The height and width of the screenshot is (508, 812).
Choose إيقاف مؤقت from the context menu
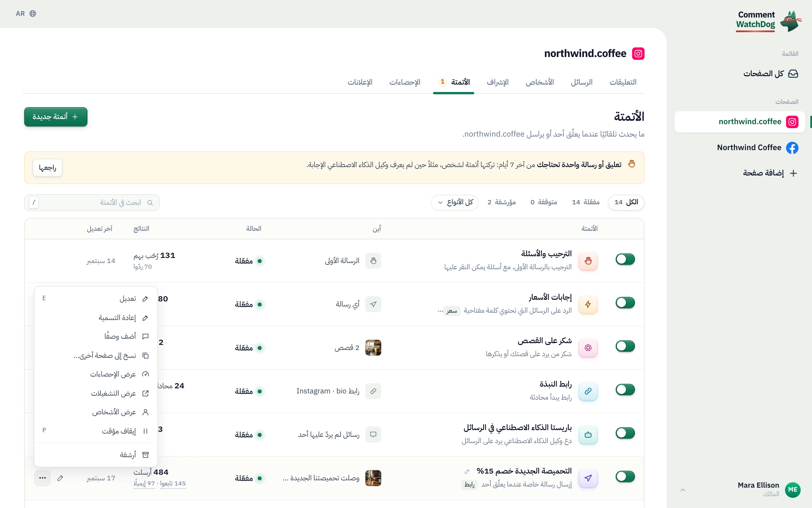tap(96, 431)
